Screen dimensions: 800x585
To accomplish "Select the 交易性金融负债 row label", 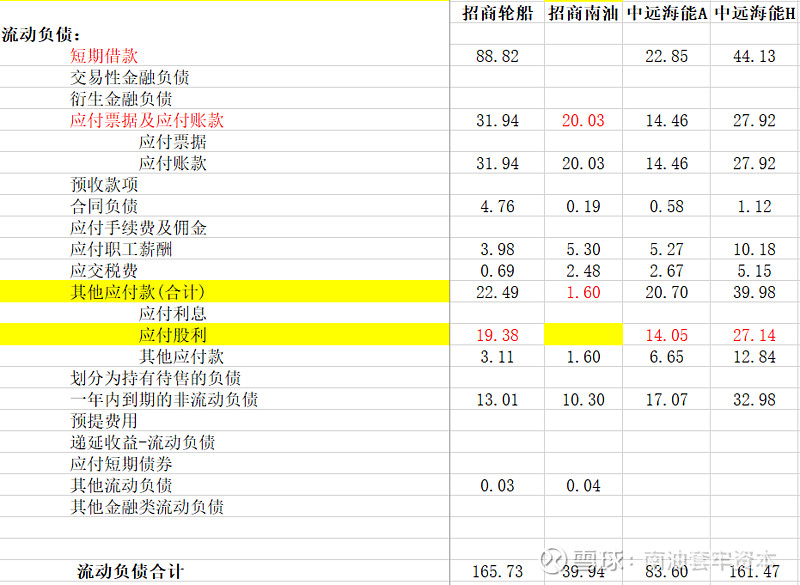I will point(130,78).
